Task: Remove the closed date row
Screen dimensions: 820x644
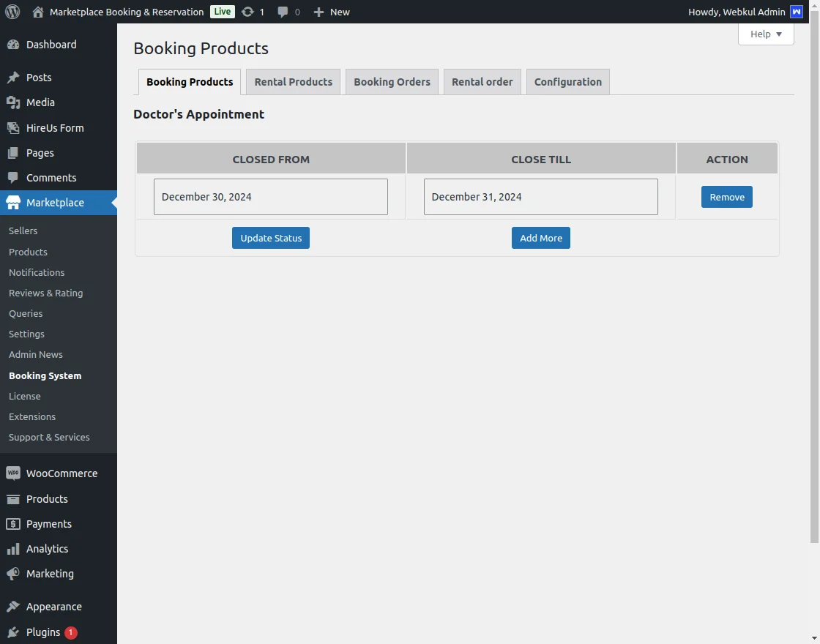Action: (726, 197)
